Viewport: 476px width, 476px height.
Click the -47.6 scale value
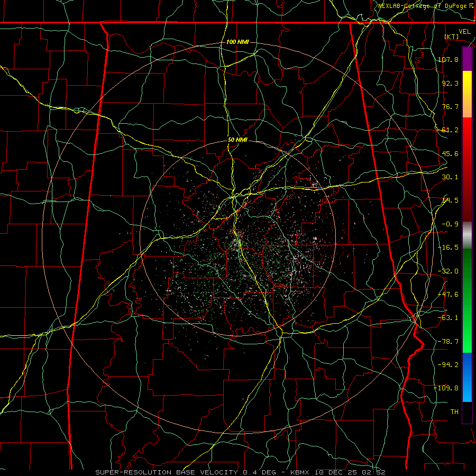448,295
